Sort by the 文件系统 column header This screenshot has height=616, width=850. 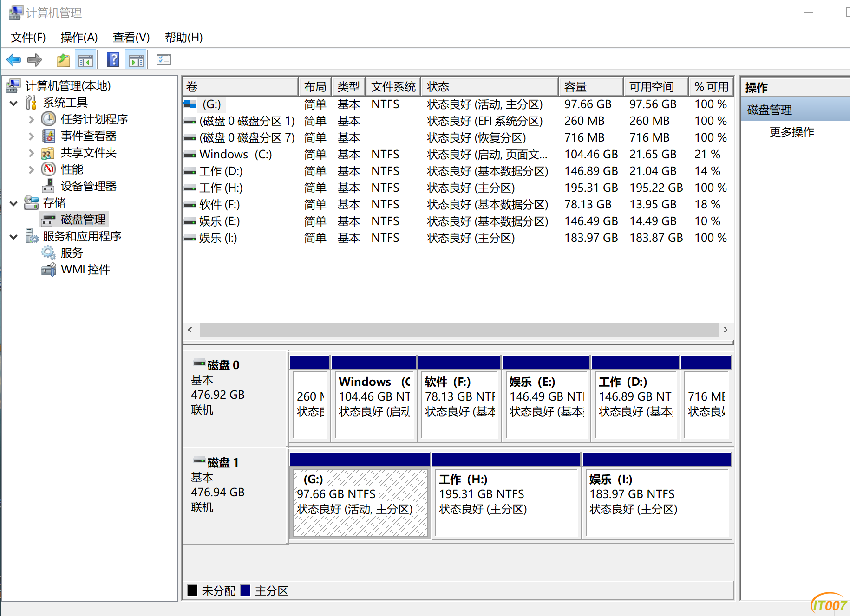(393, 86)
